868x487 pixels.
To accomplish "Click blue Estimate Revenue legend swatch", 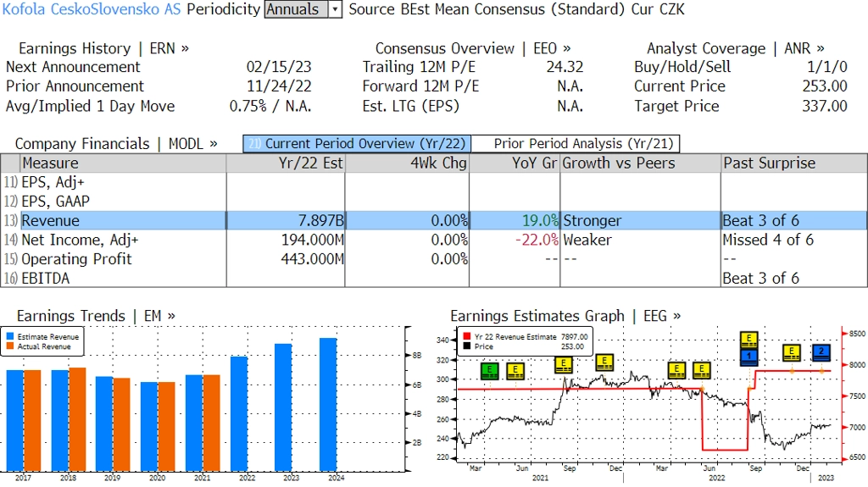I will coord(10,336).
